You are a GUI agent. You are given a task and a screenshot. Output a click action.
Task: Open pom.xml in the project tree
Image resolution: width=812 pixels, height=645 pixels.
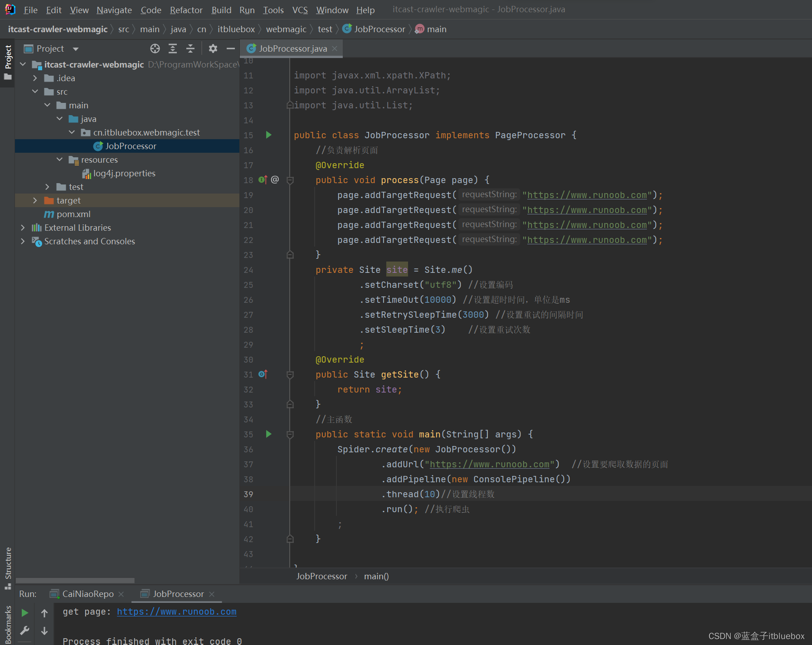point(73,214)
